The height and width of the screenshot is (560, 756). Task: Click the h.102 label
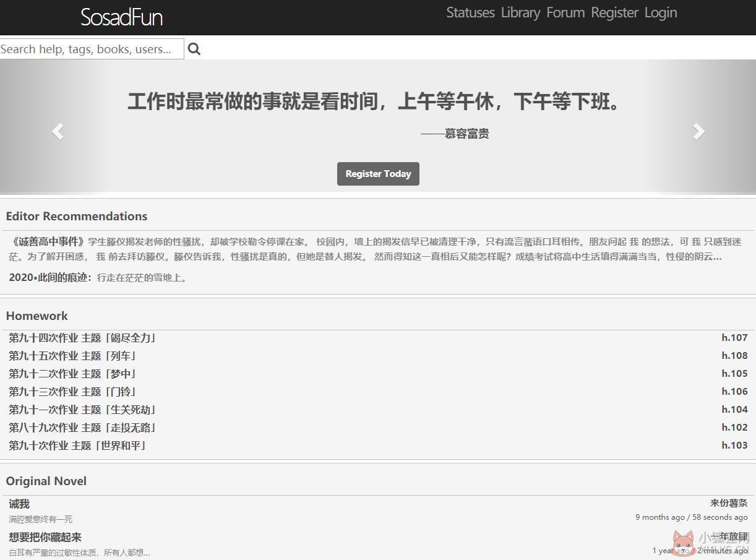(x=734, y=428)
